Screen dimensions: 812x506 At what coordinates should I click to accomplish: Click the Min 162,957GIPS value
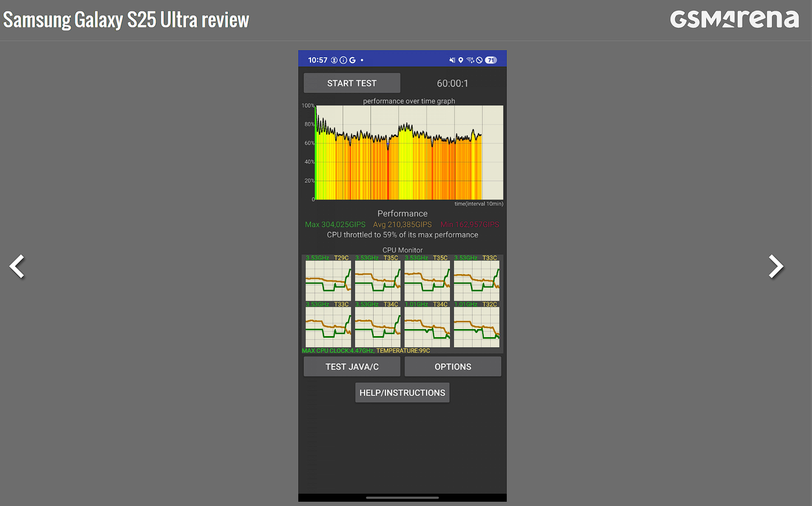pos(470,224)
